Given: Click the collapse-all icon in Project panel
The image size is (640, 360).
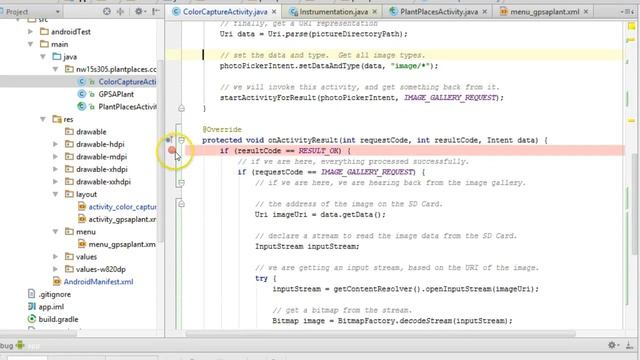Looking at the screenshot, I should pos(120,11).
